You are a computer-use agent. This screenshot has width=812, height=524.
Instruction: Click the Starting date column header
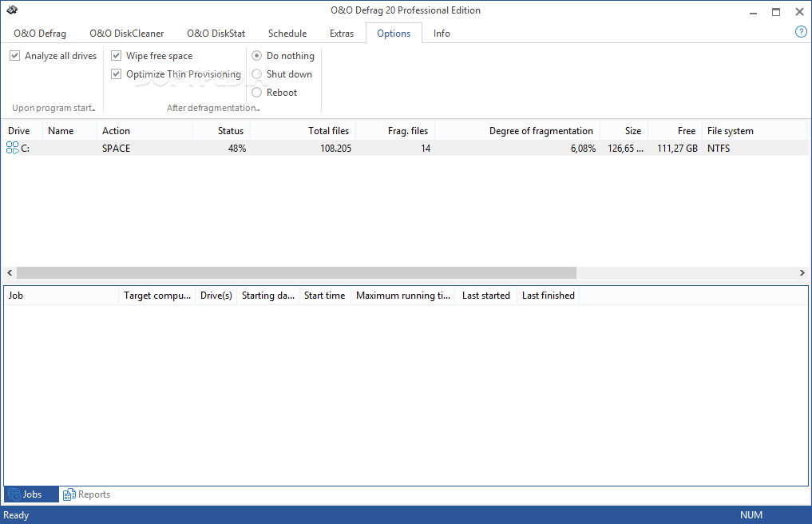[267, 296]
